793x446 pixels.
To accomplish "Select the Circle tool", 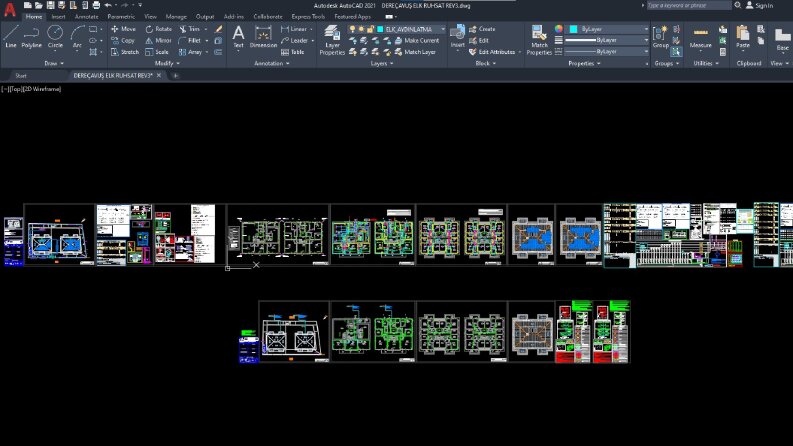I will click(x=55, y=36).
